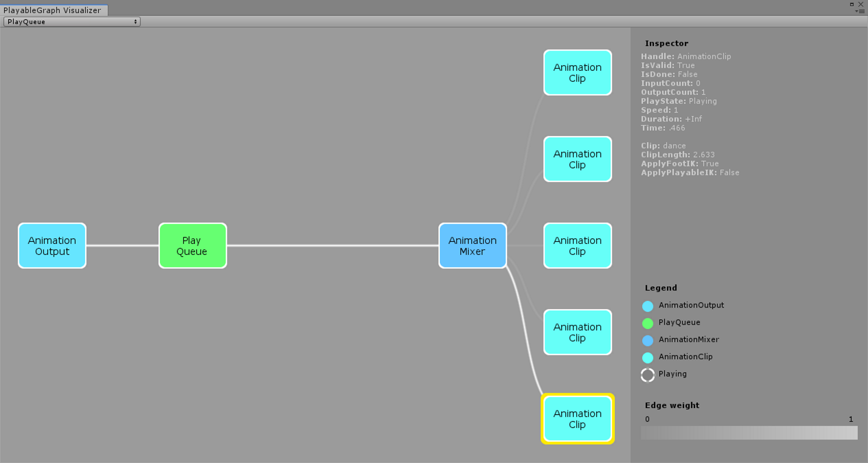Click the 'Handle: AnimationClip' text
This screenshot has height=463, width=868.
pyautogui.click(x=686, y=57)
